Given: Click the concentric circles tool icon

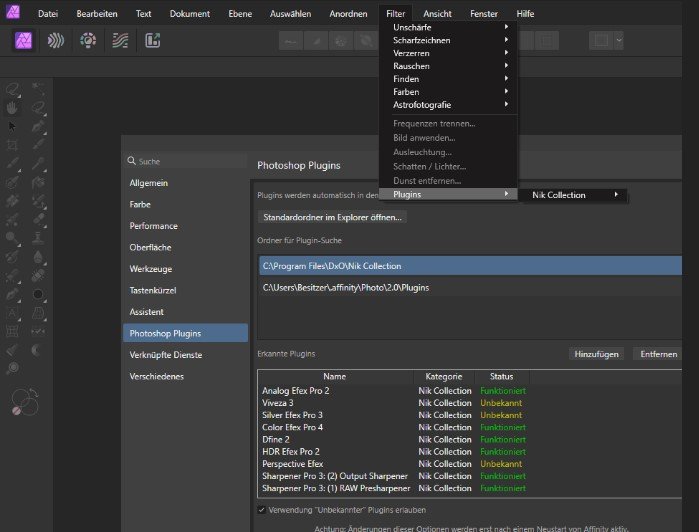Looking at the screenshot, I should [13, 368].
